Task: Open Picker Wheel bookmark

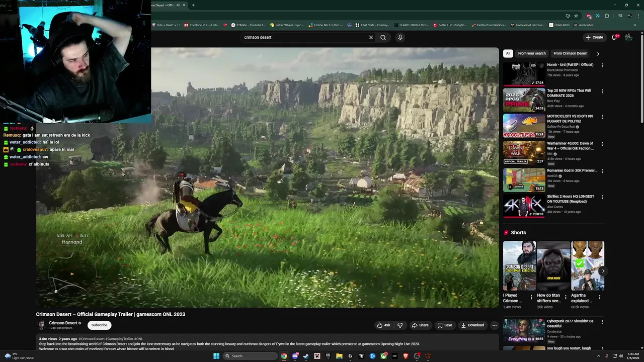Action: click(x=287, y=25)
